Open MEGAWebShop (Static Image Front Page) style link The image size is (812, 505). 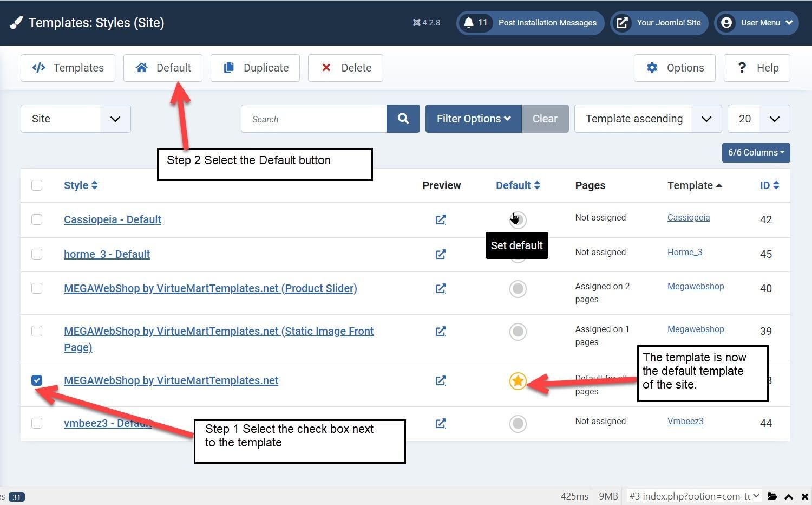click(x=219, y=339)
